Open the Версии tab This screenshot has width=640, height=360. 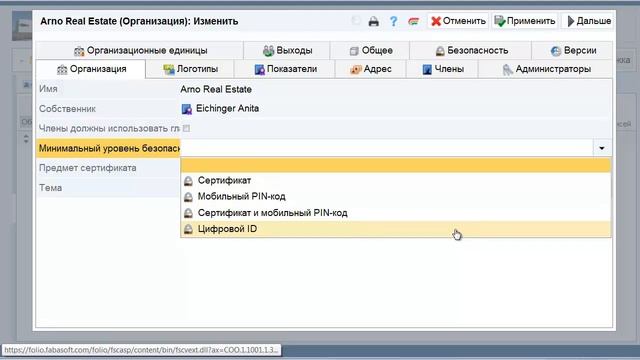(572, 51)
